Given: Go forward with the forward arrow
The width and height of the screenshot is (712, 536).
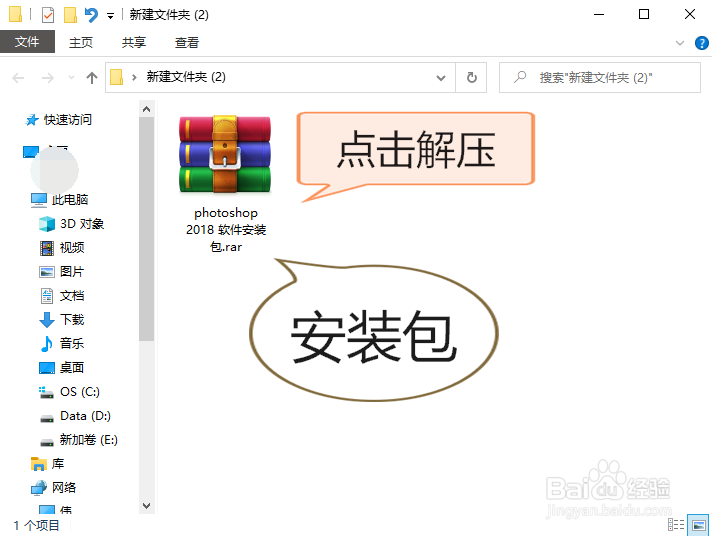Looking at the screenshot, I should pos(48,78).
